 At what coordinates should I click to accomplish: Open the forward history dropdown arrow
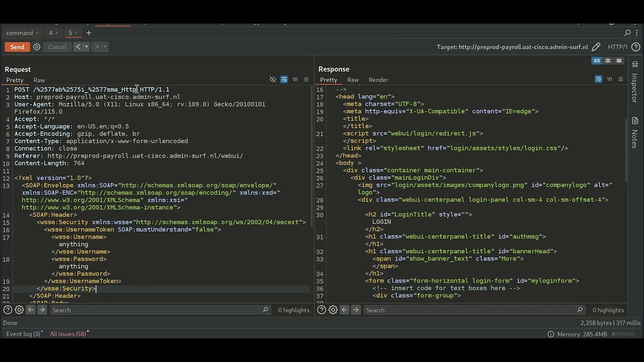click(105, 47)
